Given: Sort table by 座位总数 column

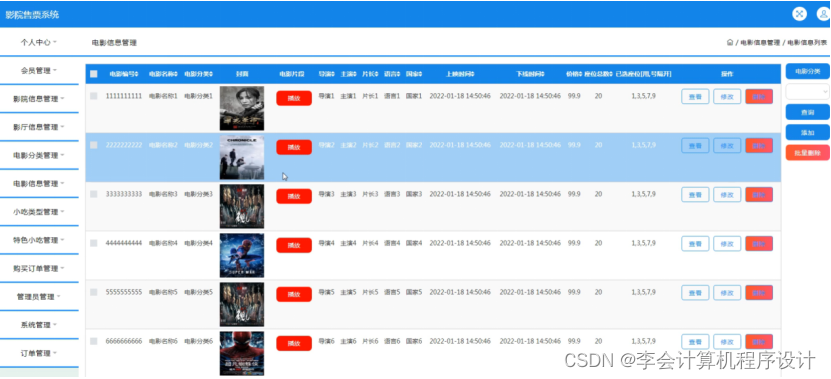Looking at the screenshot, I should coord(598,74).
